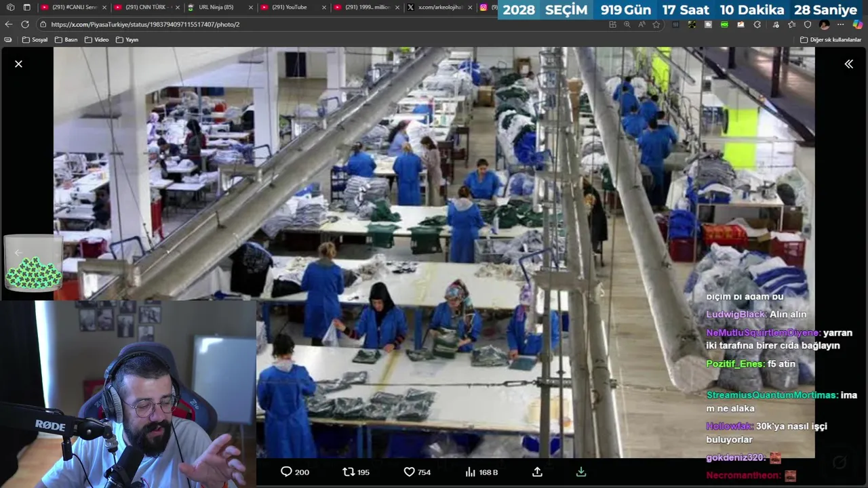Activate read aloud icon
The width and height of the screenshot is (868, 488).
tap(642, 24)
